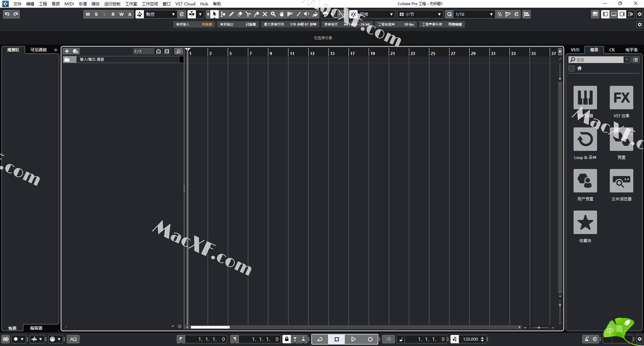Click the AQ auto quantize button
The width and height of the screenshot is (644, 346).
pyautogui.click(x=73, y=339)
